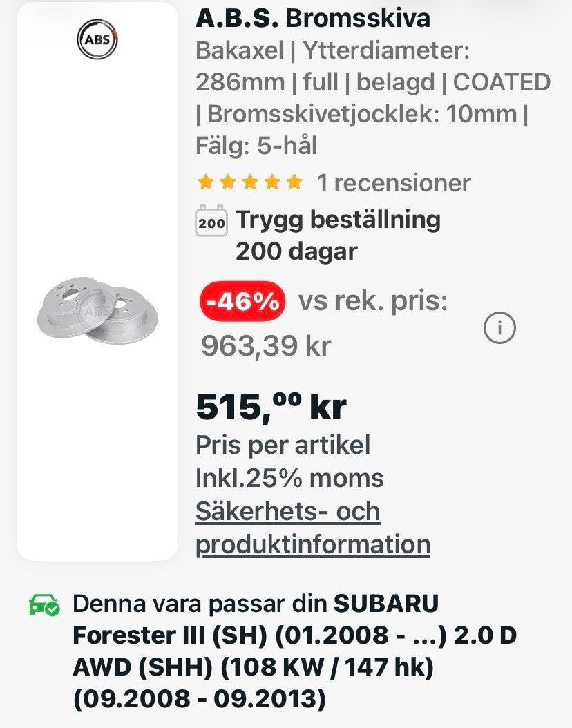Click the fifth gold rating star
The height and width of the screenshot is (728, 572).
pyautogui.click(x=294, y=182)
